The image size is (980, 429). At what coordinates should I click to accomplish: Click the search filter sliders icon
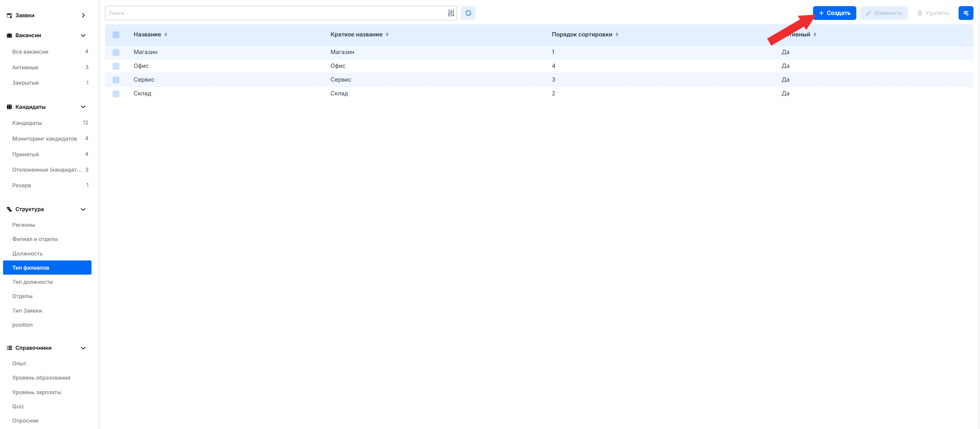451,13
